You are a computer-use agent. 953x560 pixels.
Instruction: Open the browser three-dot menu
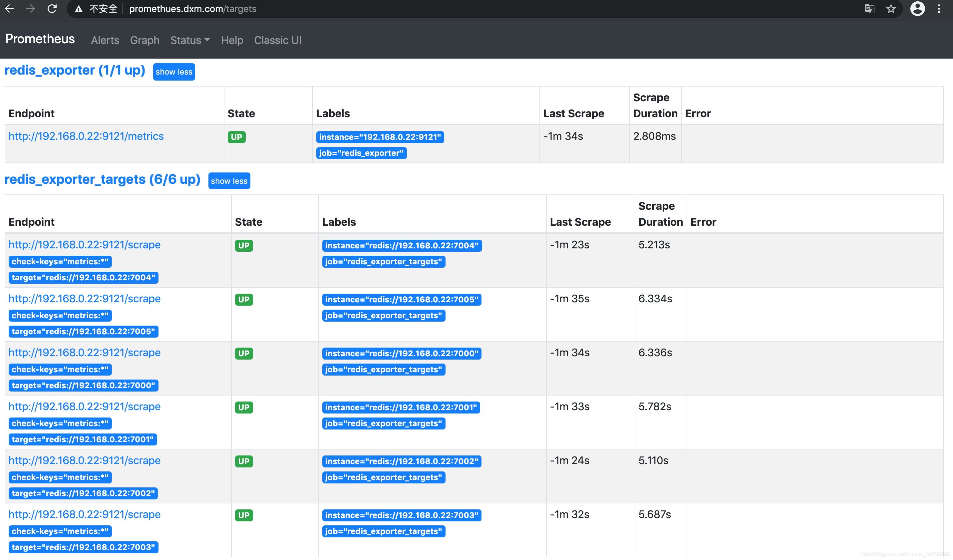click(x=939, y=9)
